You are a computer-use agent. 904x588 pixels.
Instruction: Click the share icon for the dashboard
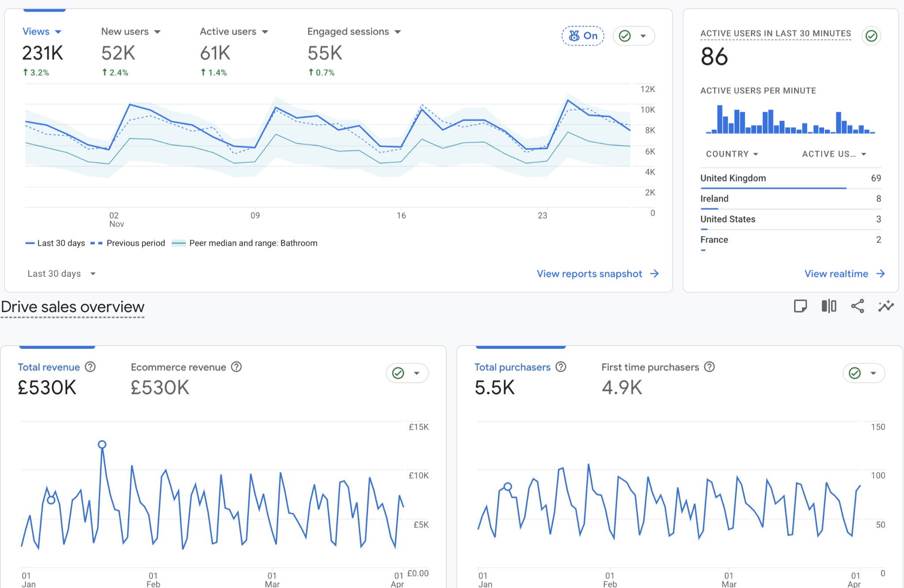click(x=858, y=306)
